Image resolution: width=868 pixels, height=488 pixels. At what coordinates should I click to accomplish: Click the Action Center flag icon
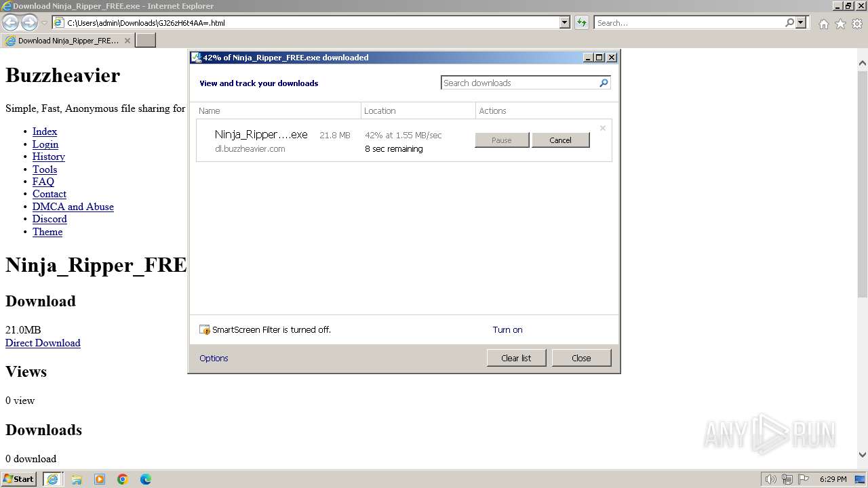[804, 479]
